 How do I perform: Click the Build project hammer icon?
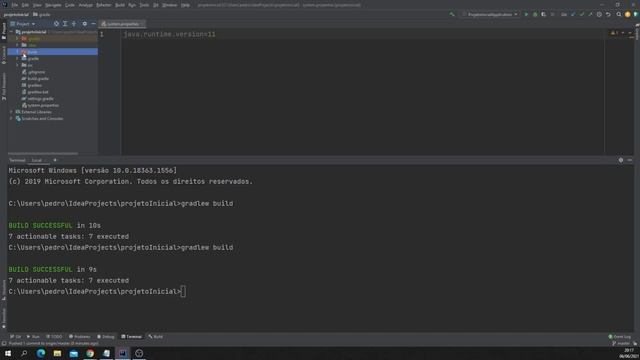(x=452, y=14)
